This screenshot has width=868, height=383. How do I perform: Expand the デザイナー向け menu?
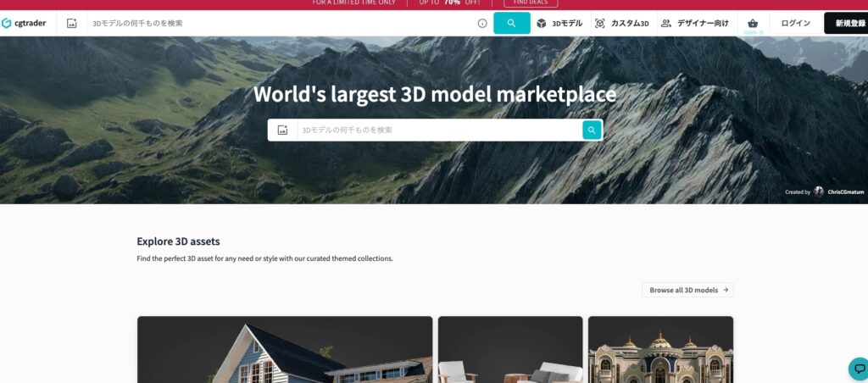pyautogui.click(x=694, y=23)
